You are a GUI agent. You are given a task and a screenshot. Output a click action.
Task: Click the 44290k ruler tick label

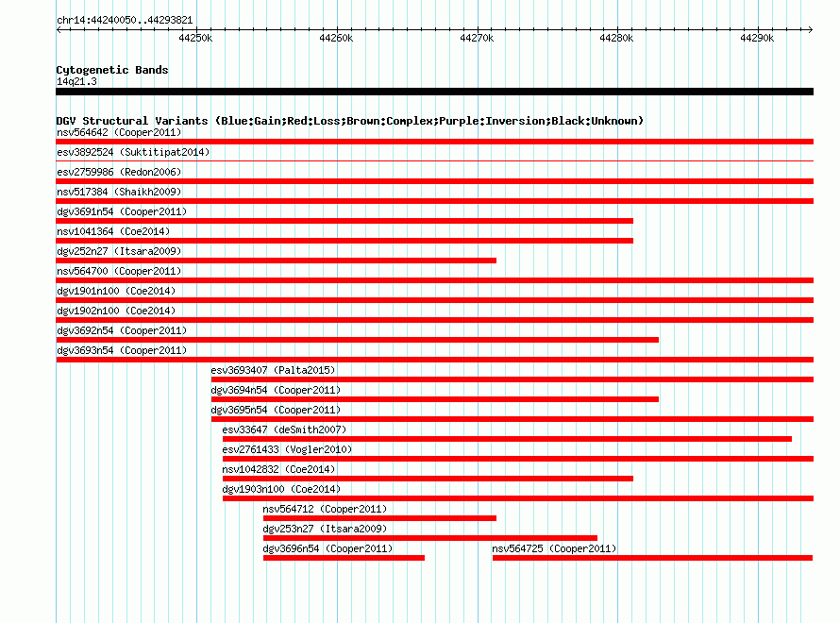[757, 38]
